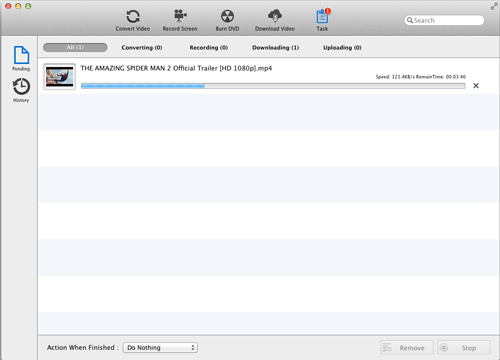Open the Convert Video tool
Image resolution: width=500 pixels, height=360 pixels.
133,20
